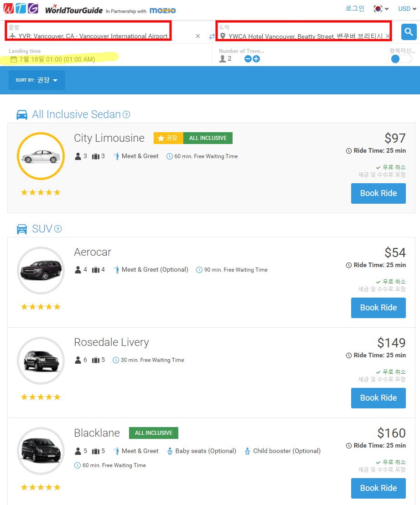Click the login link in the header
420x505 pixels.
[x=355, y=9]
